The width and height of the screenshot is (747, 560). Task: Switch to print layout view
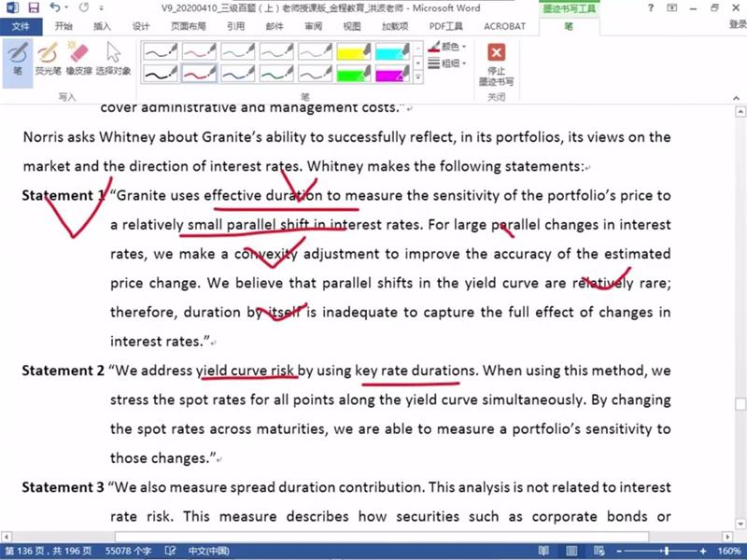pos(571,552)
